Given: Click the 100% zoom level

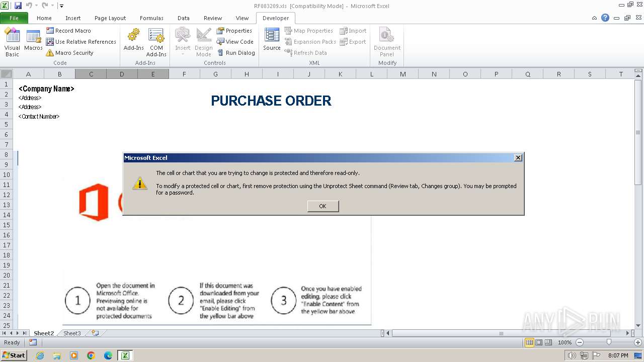Looking at the screenshot, I should pos(565,342).
